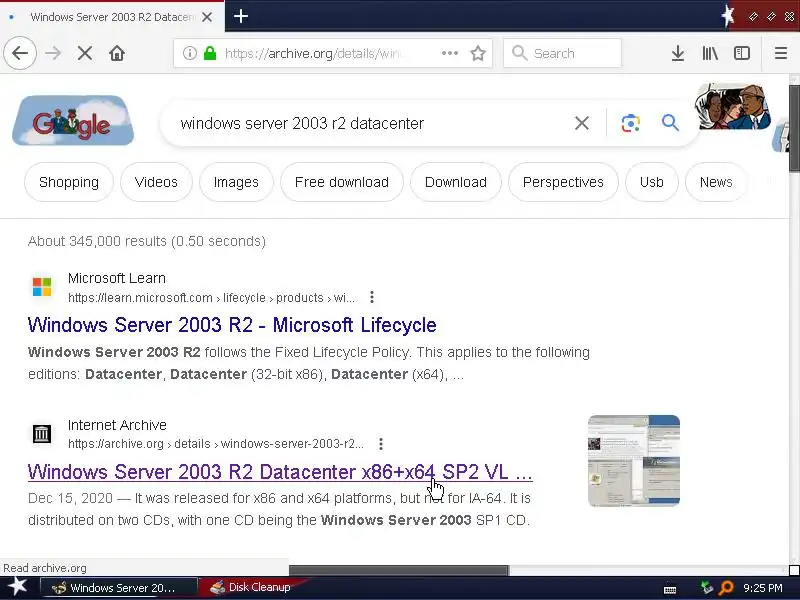Open the Library bookmarks icon
The width and height of the screenshot is (800, 600).
click(x=710, y=53)
